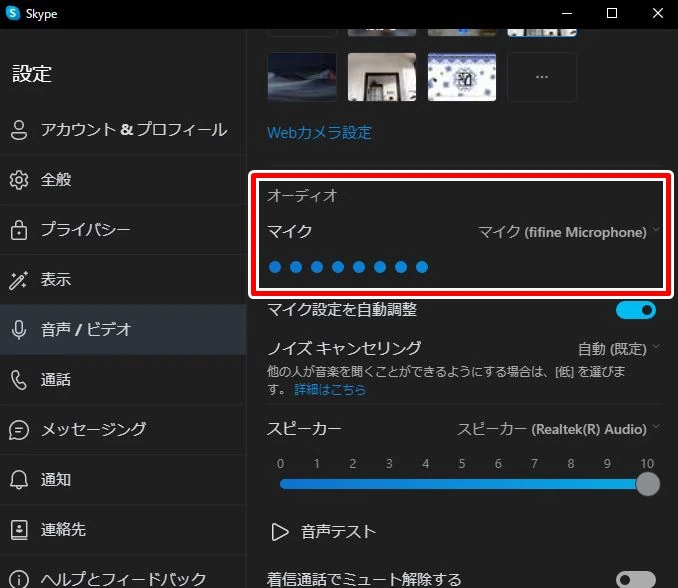
Task: Click the gear icon for 全般 settings
Action: (x=18, y=180)
